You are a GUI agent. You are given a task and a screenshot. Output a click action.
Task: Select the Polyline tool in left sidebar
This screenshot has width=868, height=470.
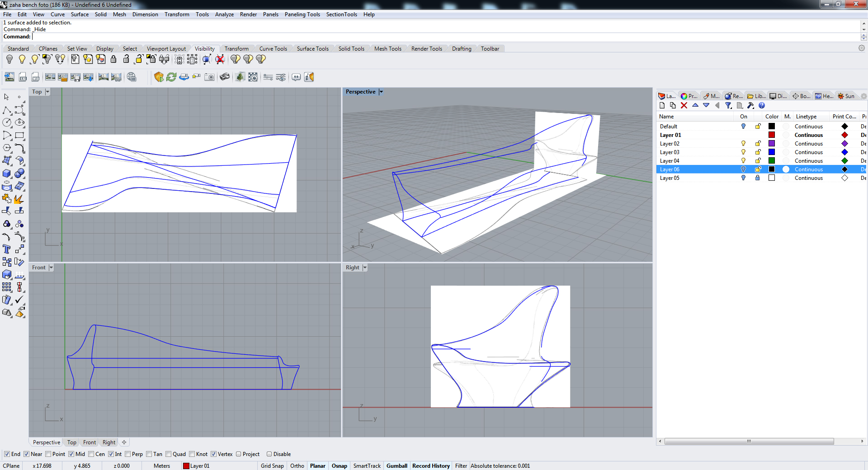click(x=7, y=110)
